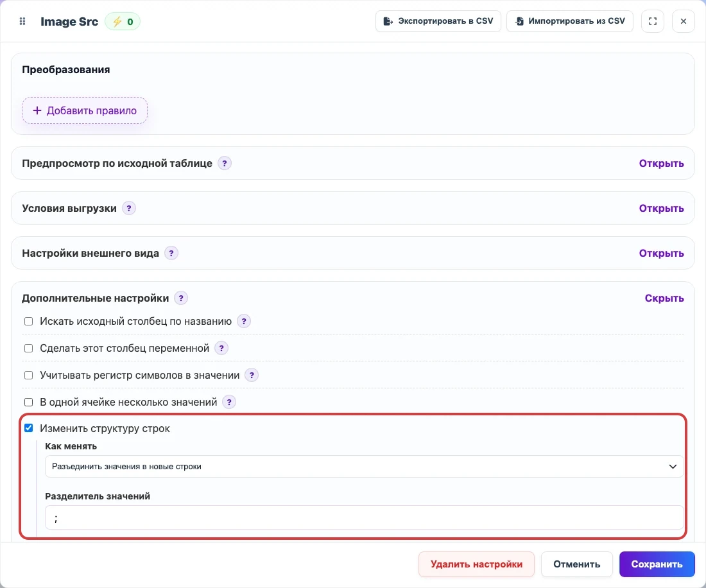The image size is (706, 588).
Task: Check Сделать этот столбец переменной
Action: pyautogui.click(x=28, y=348)
